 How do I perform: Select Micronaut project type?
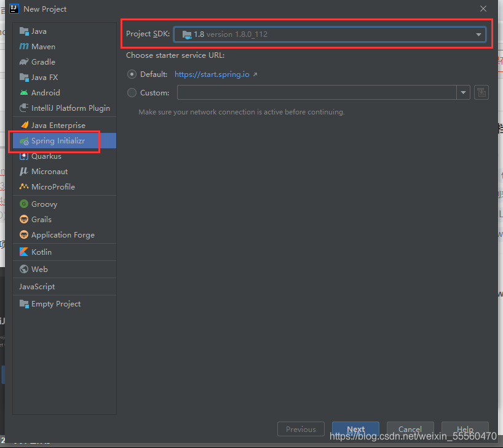[x=65, y=172]
